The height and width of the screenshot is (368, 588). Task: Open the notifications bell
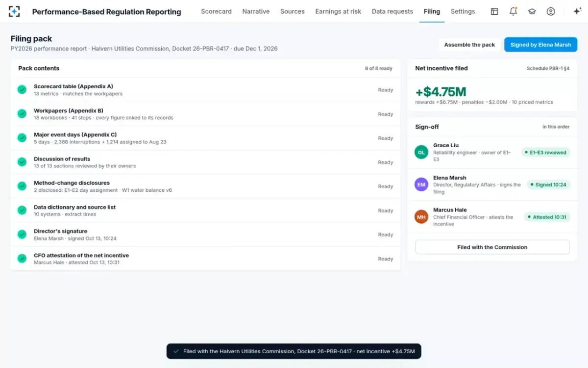point(513,11)
